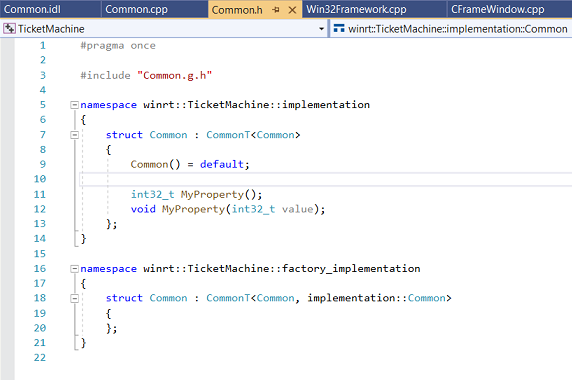Switch to the Common.idl tab

click(x=32, y=9)
